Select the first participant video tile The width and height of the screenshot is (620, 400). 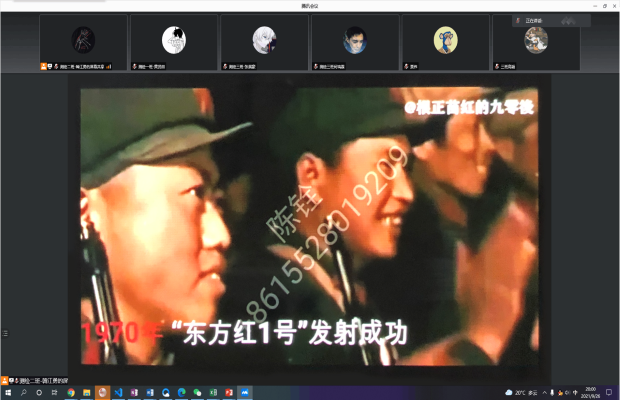83,42
